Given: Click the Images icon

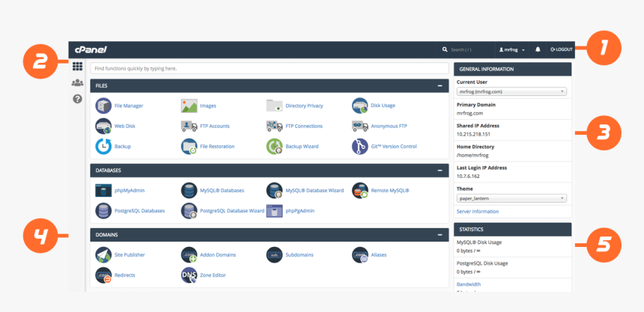Looking at the screenshot, I should 189,106.
